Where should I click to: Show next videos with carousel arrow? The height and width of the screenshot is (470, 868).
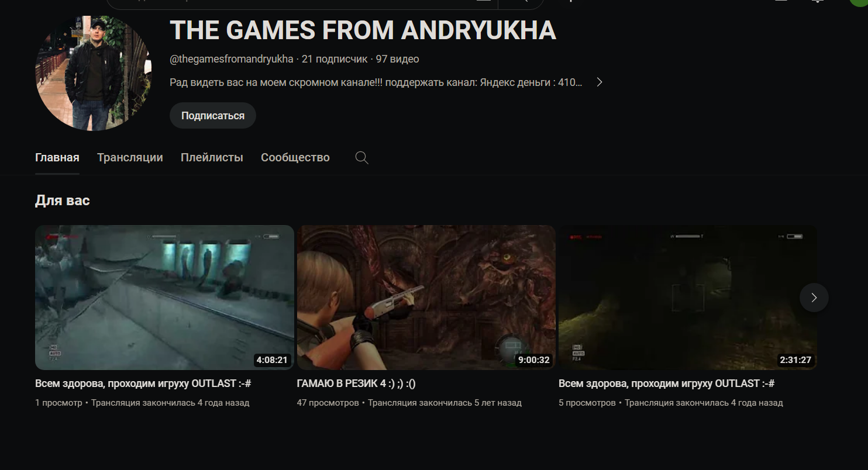(814, 298)
